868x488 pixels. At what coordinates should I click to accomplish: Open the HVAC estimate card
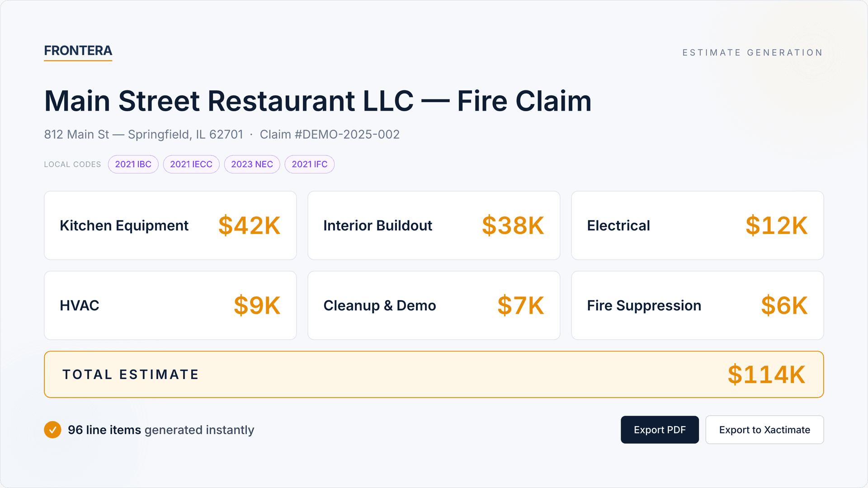pyautogui.click(x=170, y=305)
